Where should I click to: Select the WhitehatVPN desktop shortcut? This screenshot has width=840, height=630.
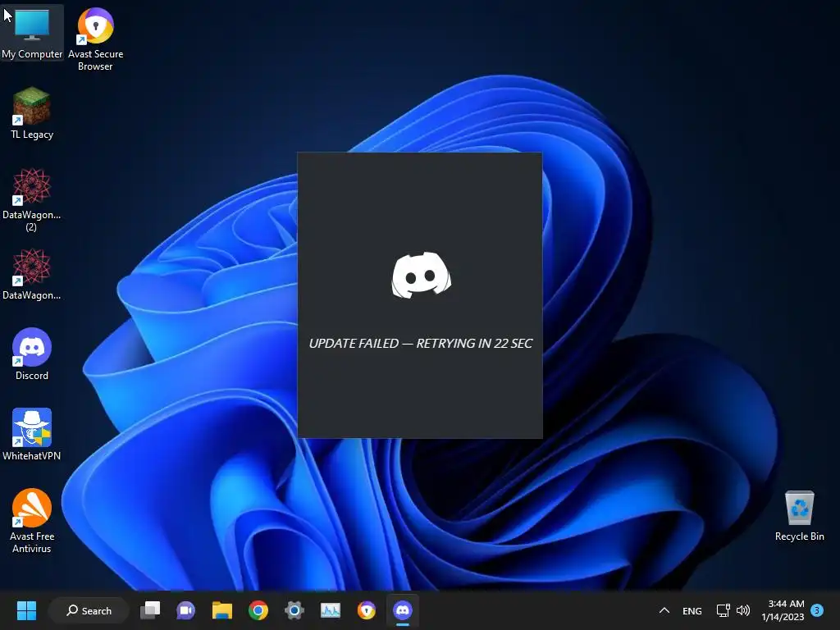pos(32,435)
